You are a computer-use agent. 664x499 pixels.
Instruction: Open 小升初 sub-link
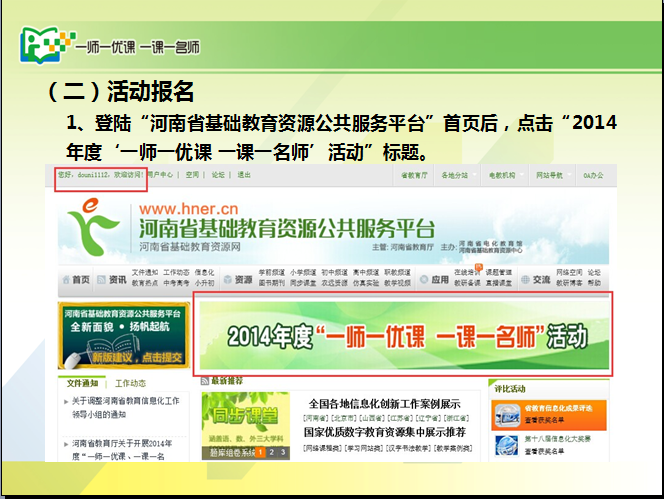[205, 283]
